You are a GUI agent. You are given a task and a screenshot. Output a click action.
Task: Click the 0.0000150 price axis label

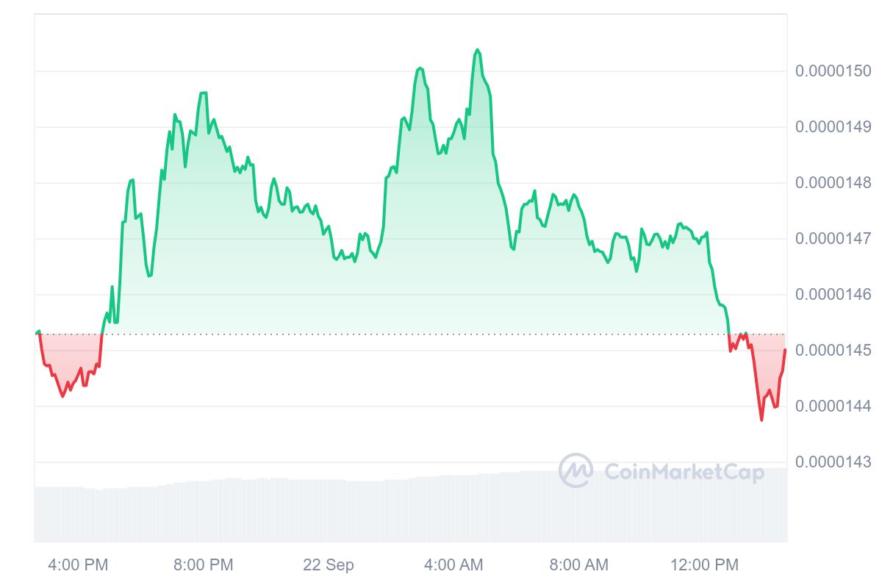point(833,71)
